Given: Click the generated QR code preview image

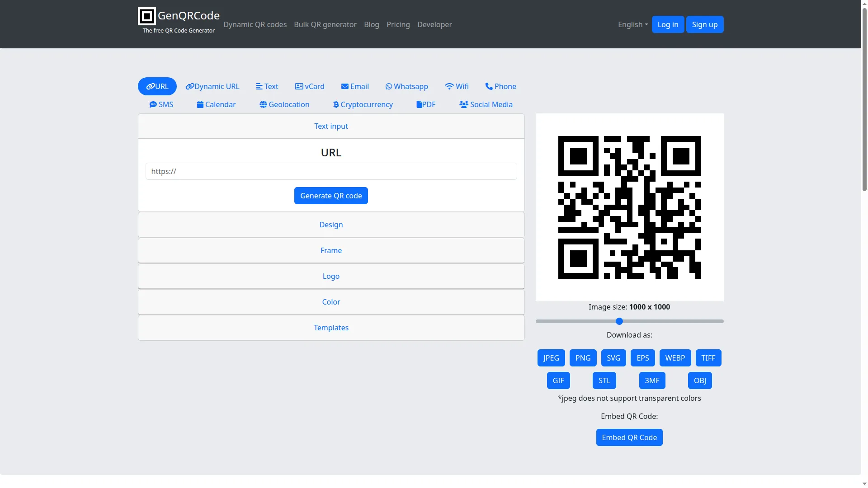Looking at the screenshot, I should (629, 207).
